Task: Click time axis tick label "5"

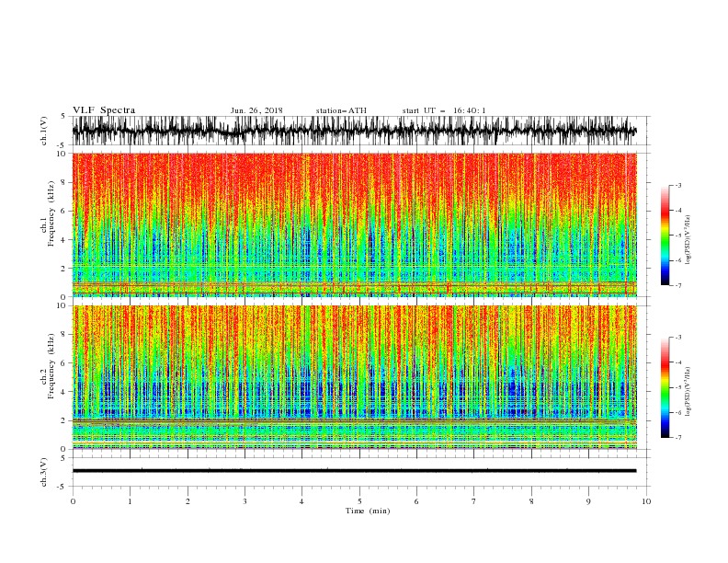Action: click(359, 501)
